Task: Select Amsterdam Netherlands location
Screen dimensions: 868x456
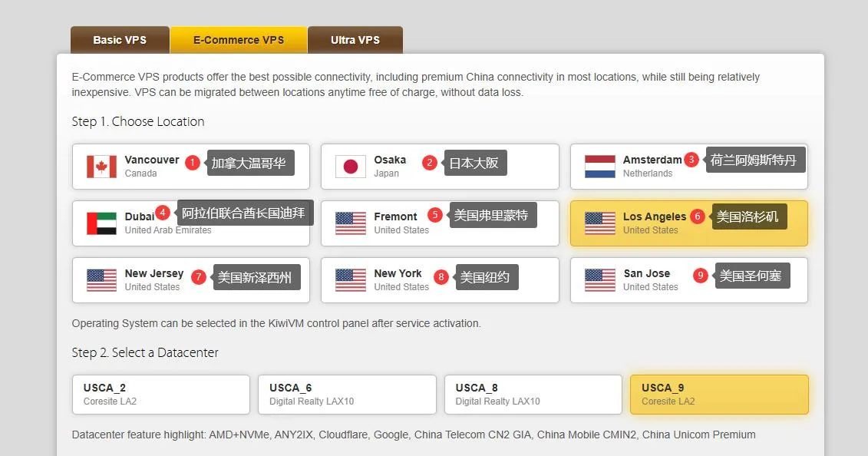Action: (x=689, y=167)
